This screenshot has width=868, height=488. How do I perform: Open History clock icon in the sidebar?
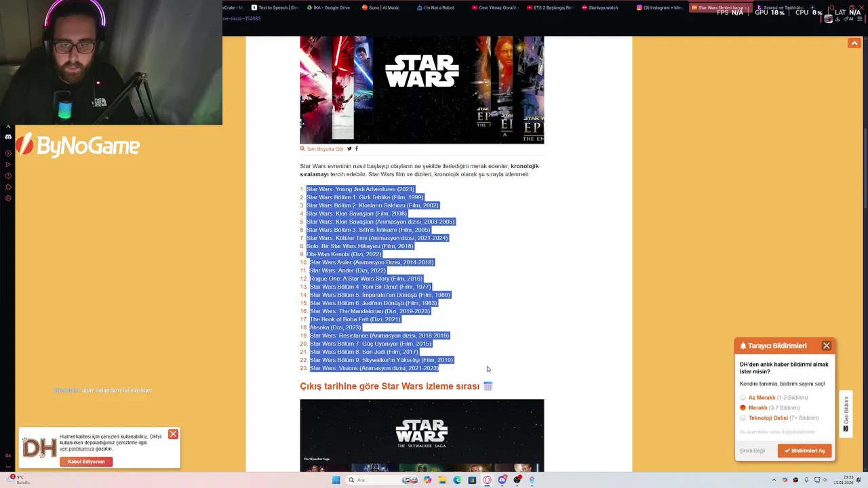point(8,176)
